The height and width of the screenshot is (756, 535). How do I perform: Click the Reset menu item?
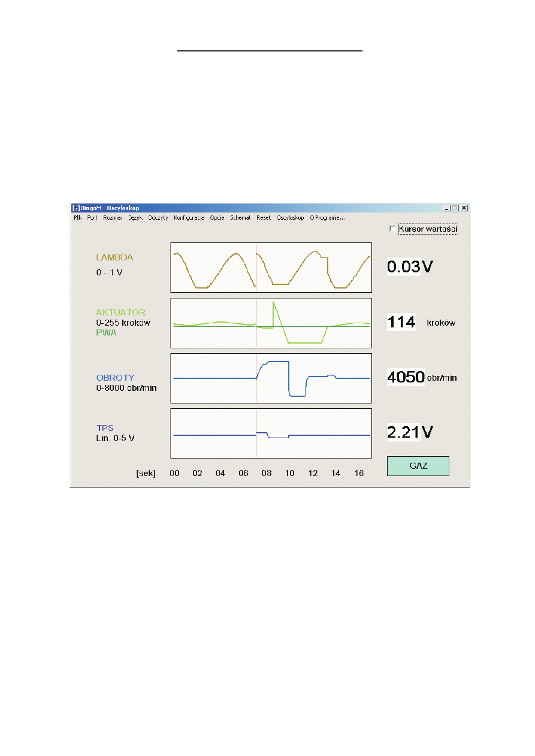pyautogui.click(x=264, y=218)
